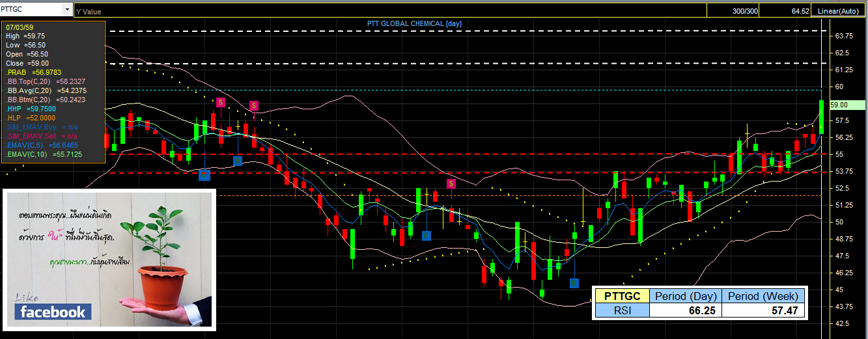Click the 63.75 price axis label
The width and height of the screenshot is (868, 339).
click(x=843, y=36)
